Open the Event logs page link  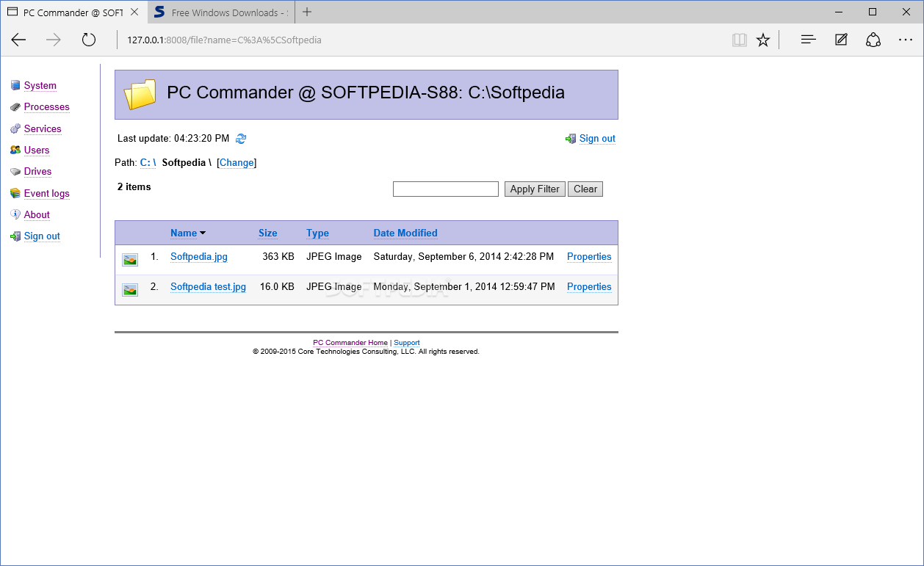coord(46,193)
